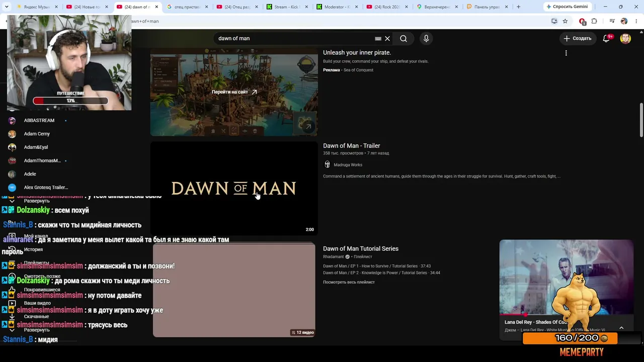Image resolution: width=644 pixels, height=362 pixels.
Task: Open the AdamThomasM... subscription
Action: click(42, 161)
